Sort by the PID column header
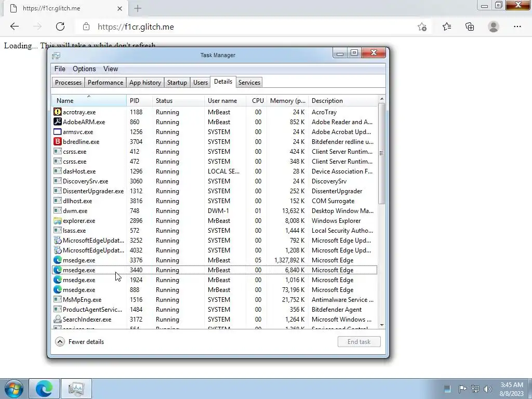Screen dimensions: 532x399 [x=139, y=101]
